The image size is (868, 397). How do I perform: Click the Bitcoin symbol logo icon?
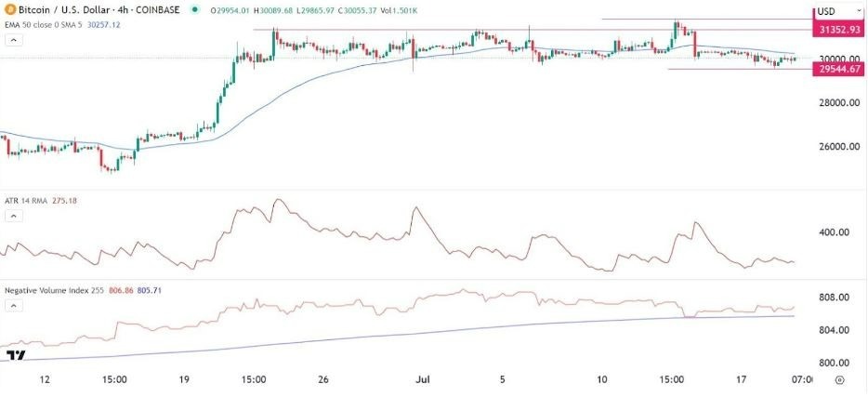point(9,9)
